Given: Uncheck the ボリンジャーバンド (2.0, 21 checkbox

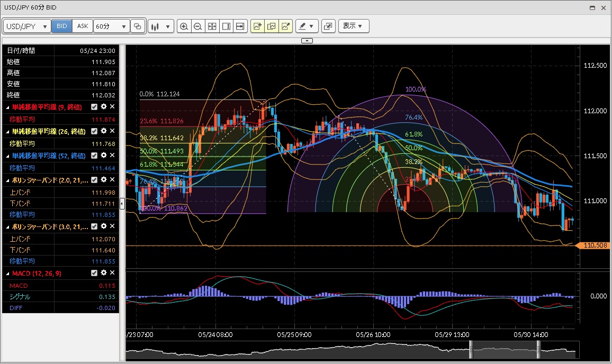Looking at the screenshot, I should click(x=94, y=180).
